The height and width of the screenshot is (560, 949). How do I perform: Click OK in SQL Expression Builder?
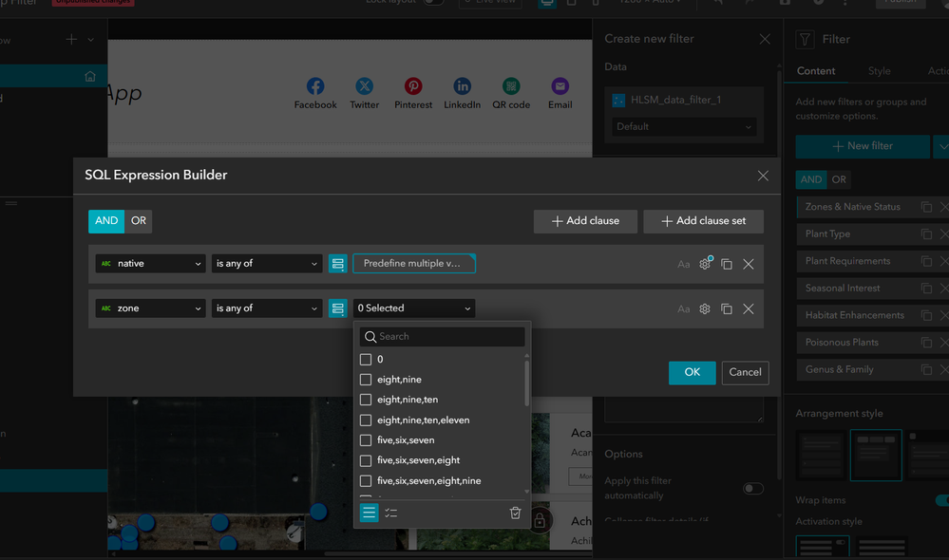coord(692,372)
